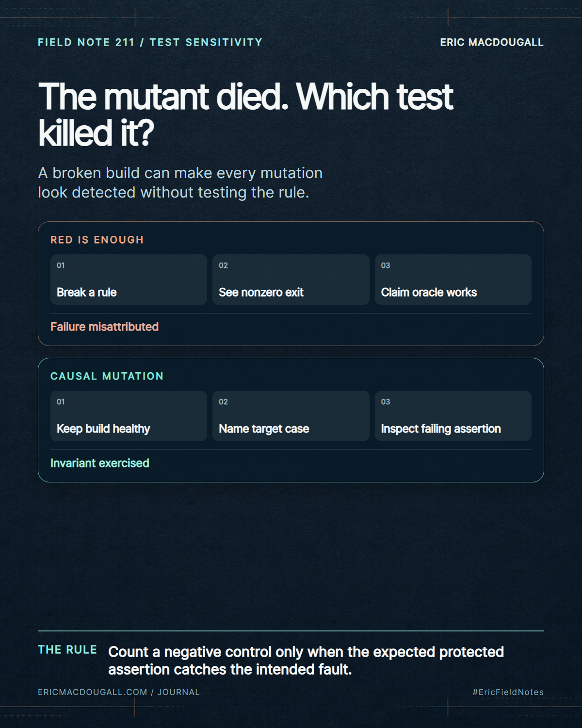Select the 'Keep build healthy' card

tap(129, 416)
